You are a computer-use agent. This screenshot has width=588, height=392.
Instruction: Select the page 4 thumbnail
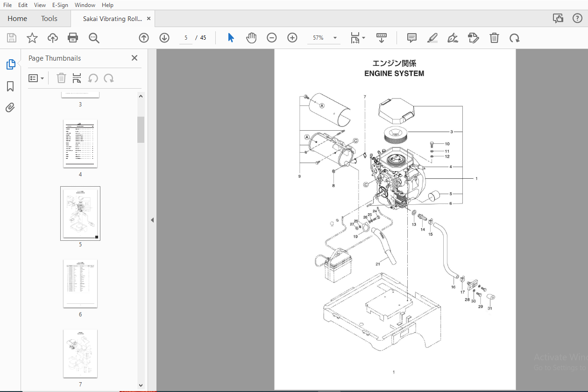(x=80, y=144)
